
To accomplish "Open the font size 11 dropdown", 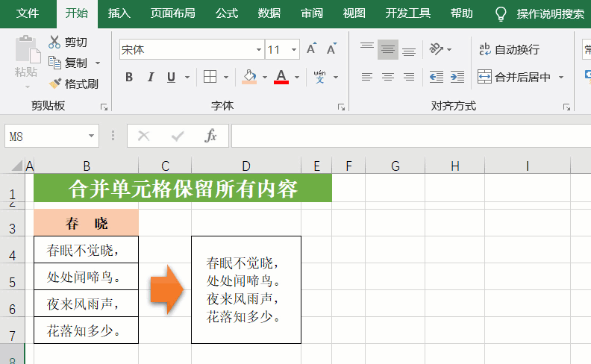I will pyautogui.click(x=293, y=49).
